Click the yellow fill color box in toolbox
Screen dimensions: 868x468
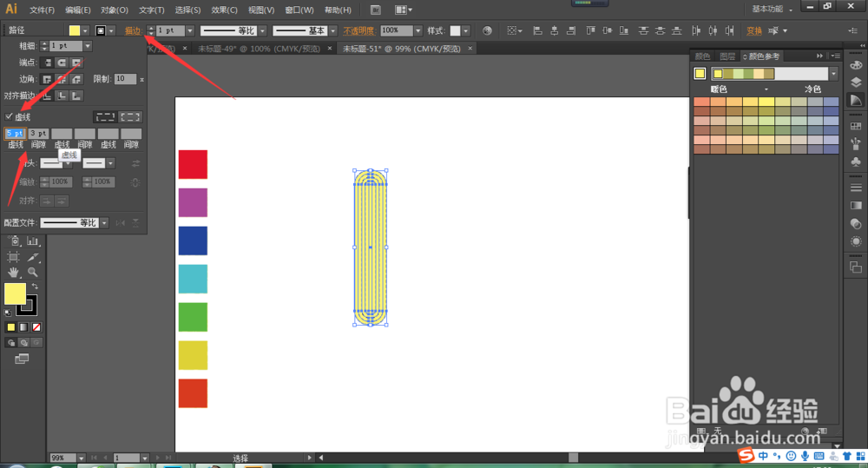point(15,293)
